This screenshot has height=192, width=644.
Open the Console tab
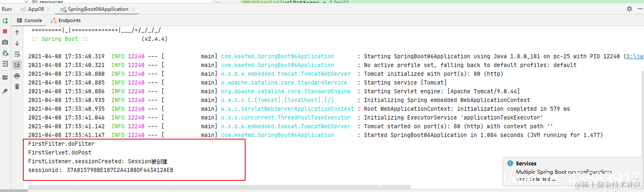click(x=29, y=20)
